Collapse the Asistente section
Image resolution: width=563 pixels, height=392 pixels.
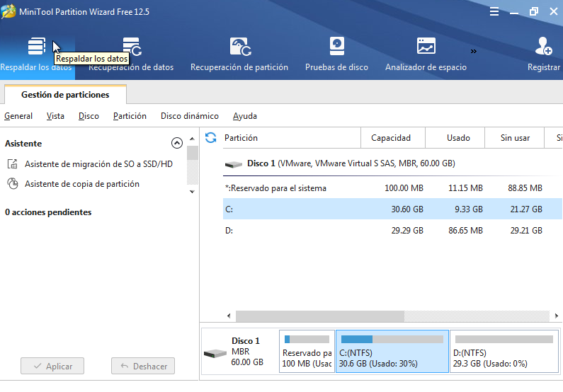(x=177, y=143)
